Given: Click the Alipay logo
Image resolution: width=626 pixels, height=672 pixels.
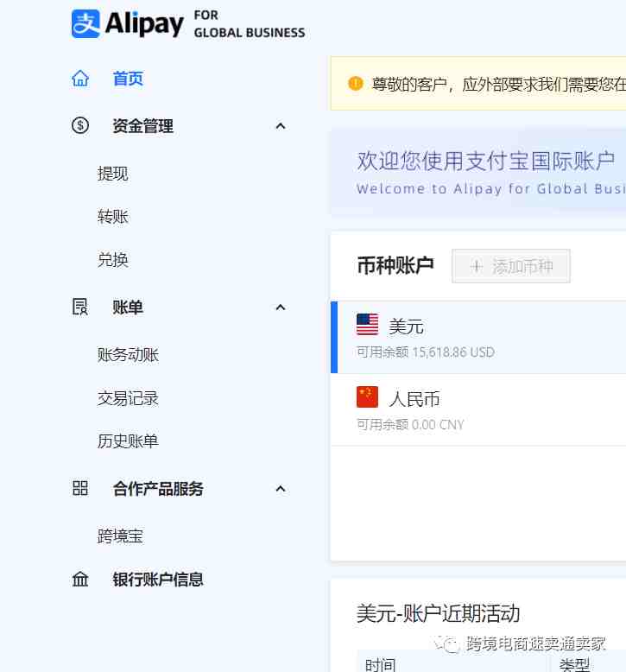Looking at the screenshot, I should [188, 24].
